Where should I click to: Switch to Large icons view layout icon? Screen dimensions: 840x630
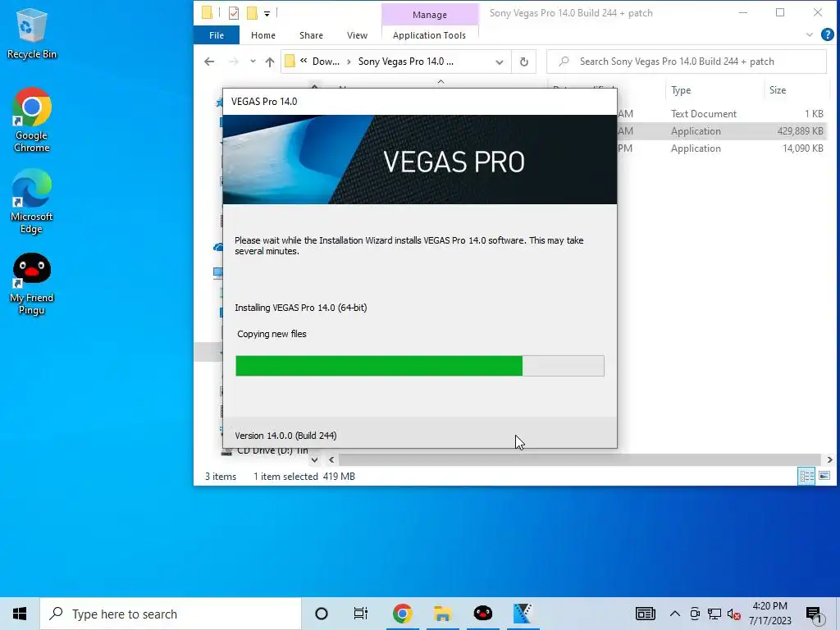tap(824, 476)
